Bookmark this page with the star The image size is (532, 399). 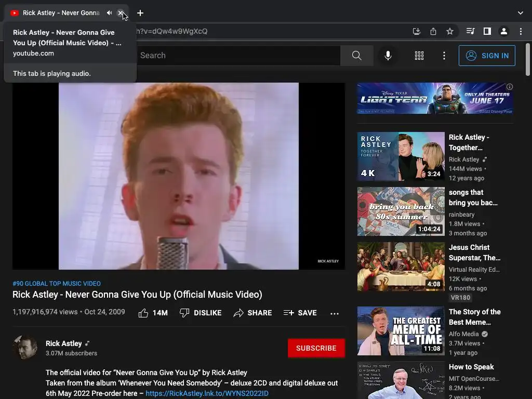450,31
